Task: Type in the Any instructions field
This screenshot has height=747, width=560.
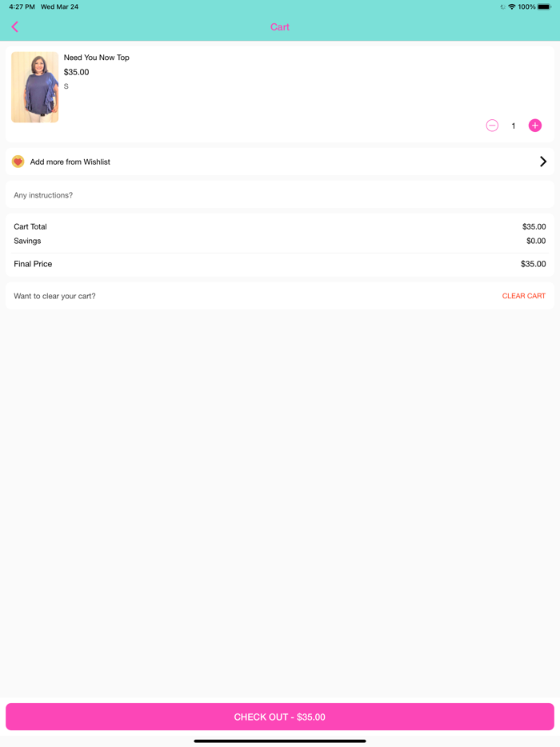Action: pos(280,195)
